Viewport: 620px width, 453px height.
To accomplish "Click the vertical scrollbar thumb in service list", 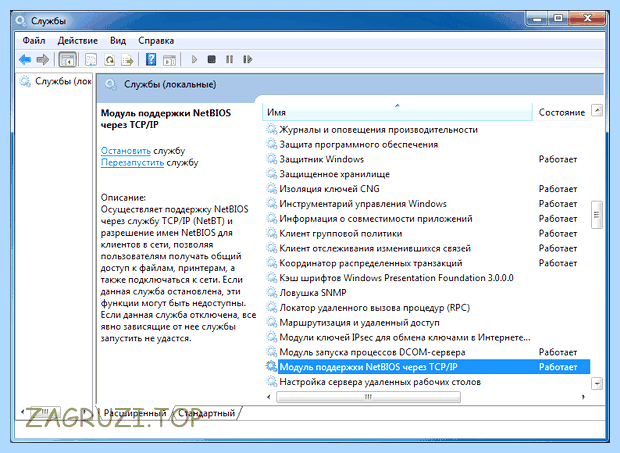I will (597, 215).
